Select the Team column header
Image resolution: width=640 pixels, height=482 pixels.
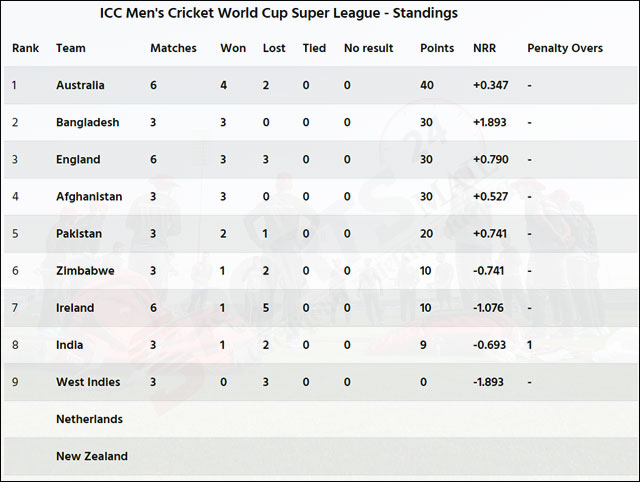pos(71,48)
